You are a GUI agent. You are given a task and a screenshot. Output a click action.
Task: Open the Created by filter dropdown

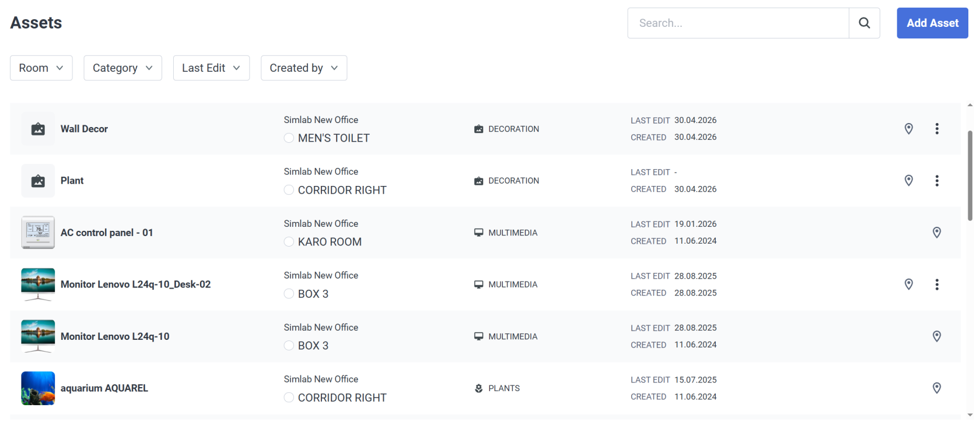point(304,68)
